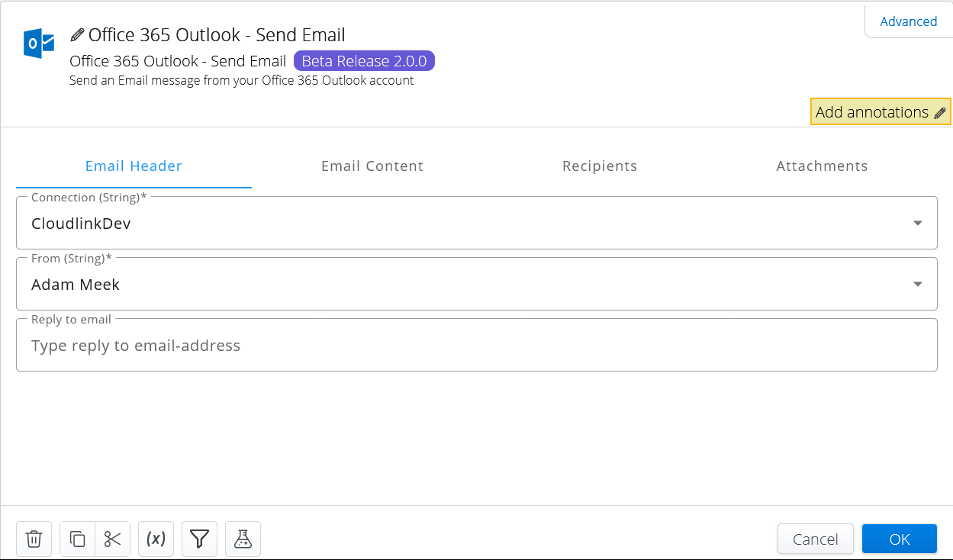The image size is (953, 560).
Task: Click the Advanced link
Action: point(909,21)
